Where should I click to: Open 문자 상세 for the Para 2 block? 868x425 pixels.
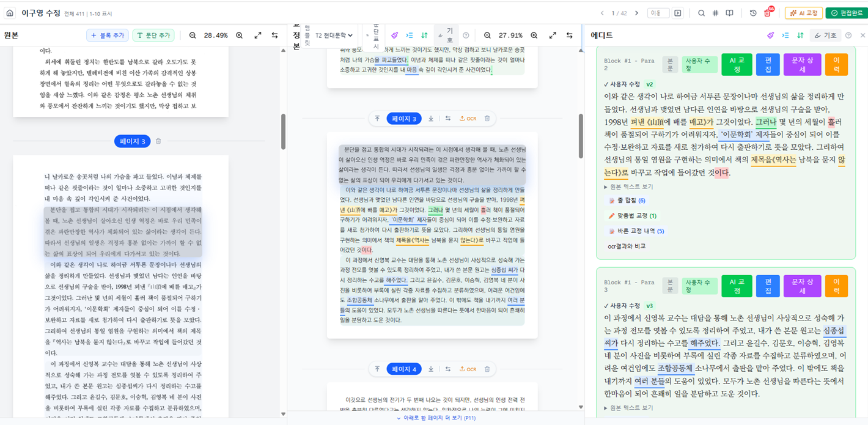click(802, 65)
